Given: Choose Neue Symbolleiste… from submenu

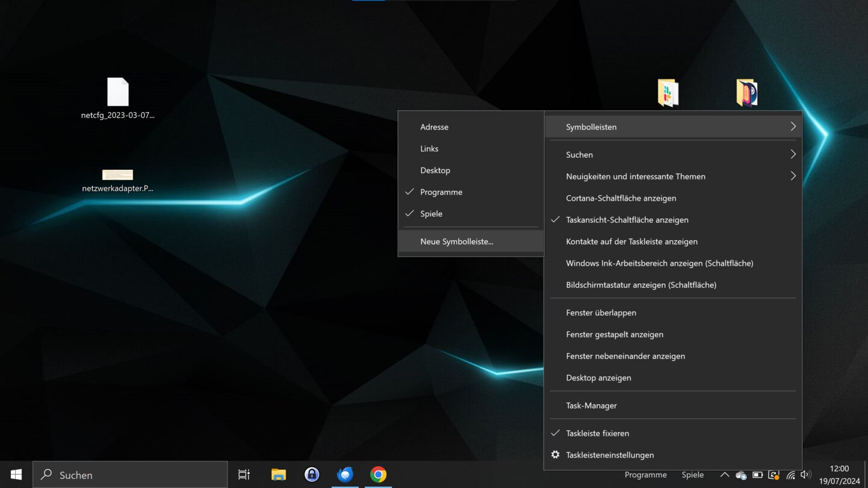Looking at the screenshot, I should point(457,242).
